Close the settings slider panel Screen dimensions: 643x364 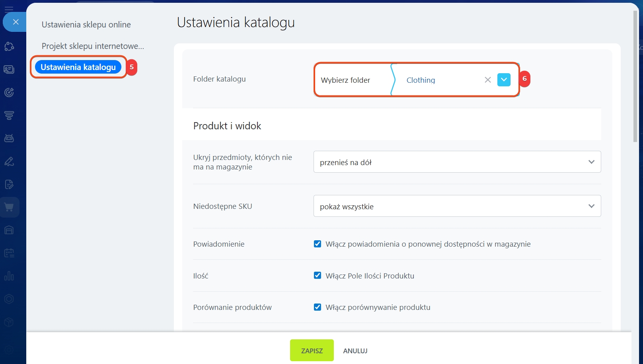(x=16, y=22)
